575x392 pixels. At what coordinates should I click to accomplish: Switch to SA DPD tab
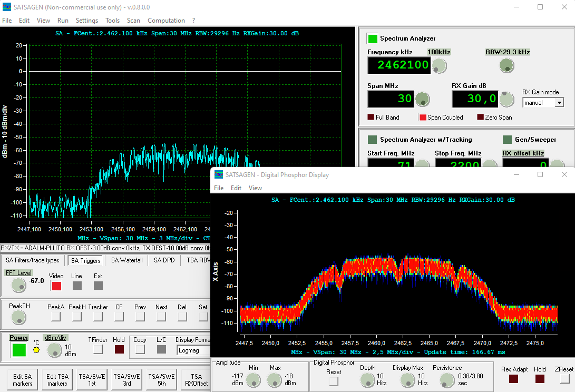(x=164, y=260)
